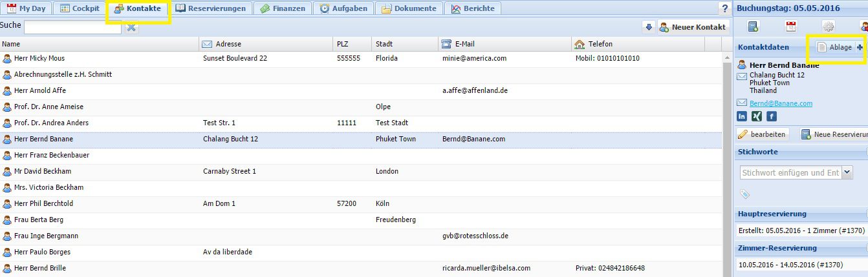Screen dimensions: 868x277
Task: Open Bernd Banane's Xing profile icon
Action: (757, 116)
